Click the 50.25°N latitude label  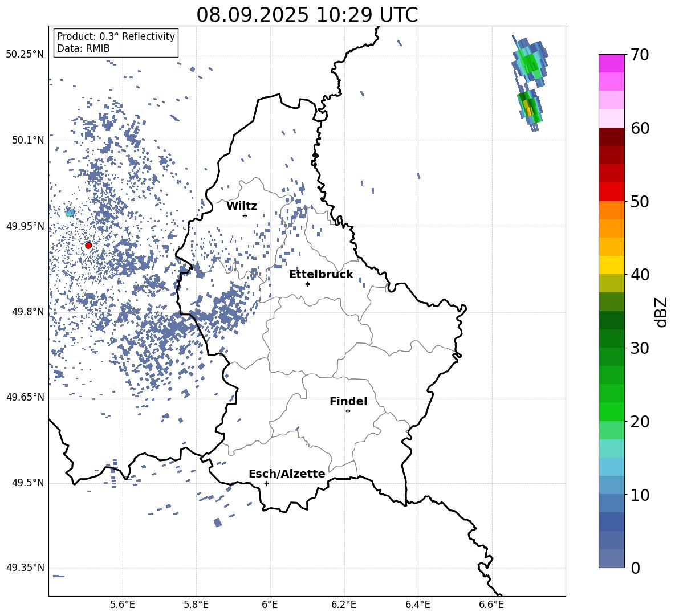[25, 55]
